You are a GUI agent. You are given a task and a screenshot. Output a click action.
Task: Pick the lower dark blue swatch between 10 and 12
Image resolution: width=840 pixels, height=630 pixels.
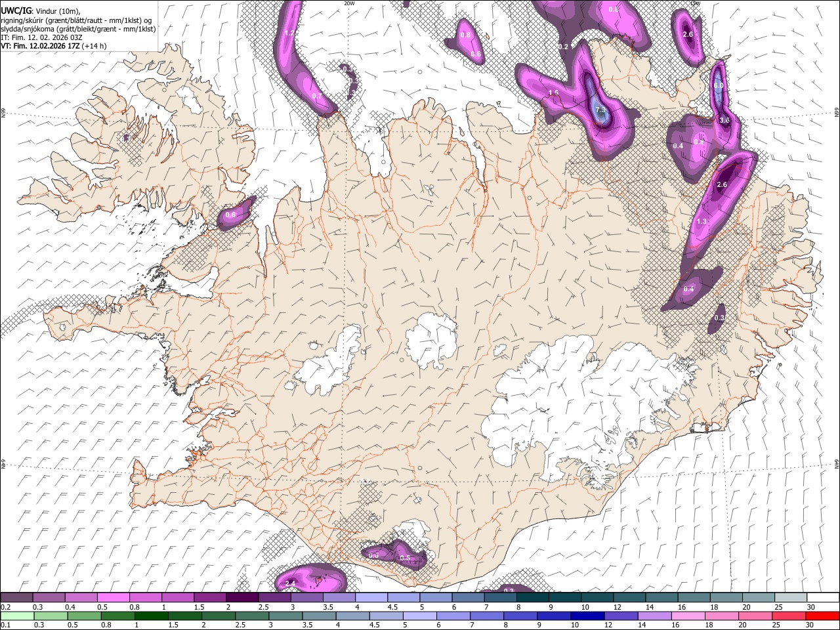click(587, 616)
